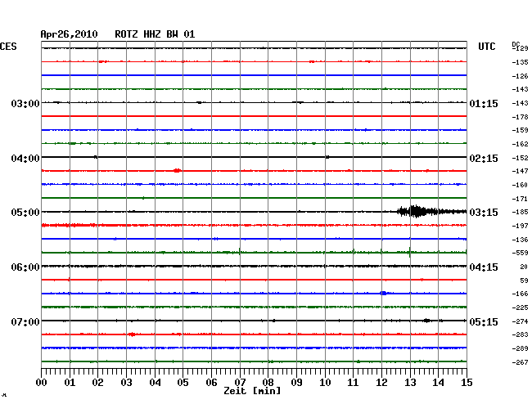Click the 03:15 UTC time label
Image resolution: width=532 pixels, height=404 pixels.
pyautogui.click(x=484, y=213)
